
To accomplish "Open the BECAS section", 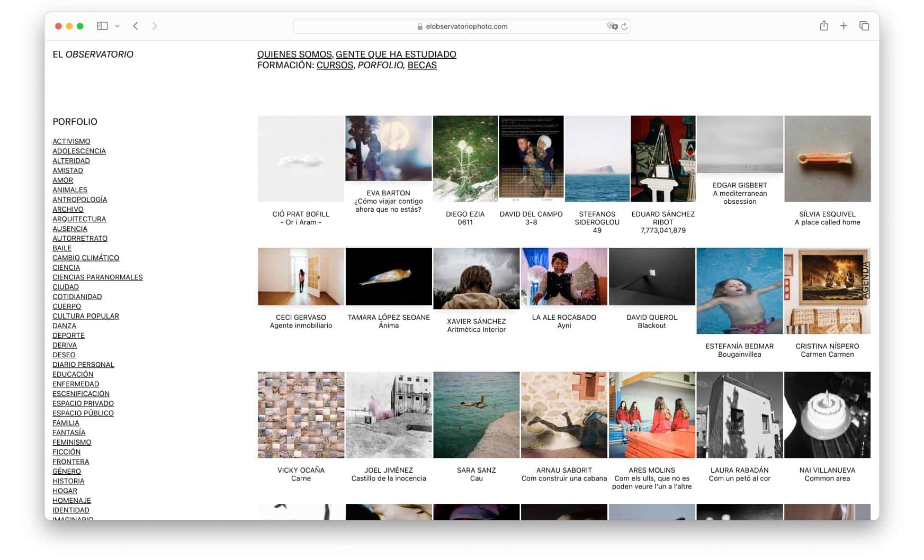I will click(x=422, y=65).
